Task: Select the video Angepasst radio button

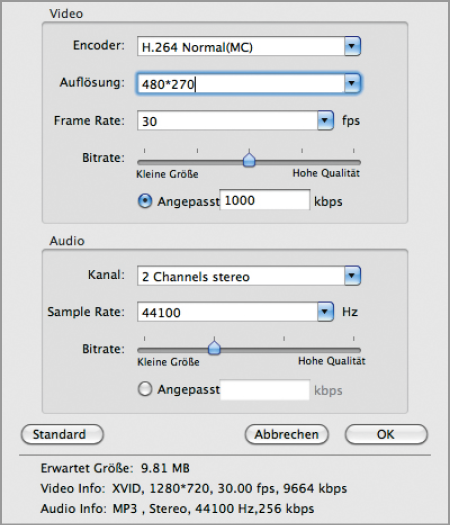Action: pos(145,201)
